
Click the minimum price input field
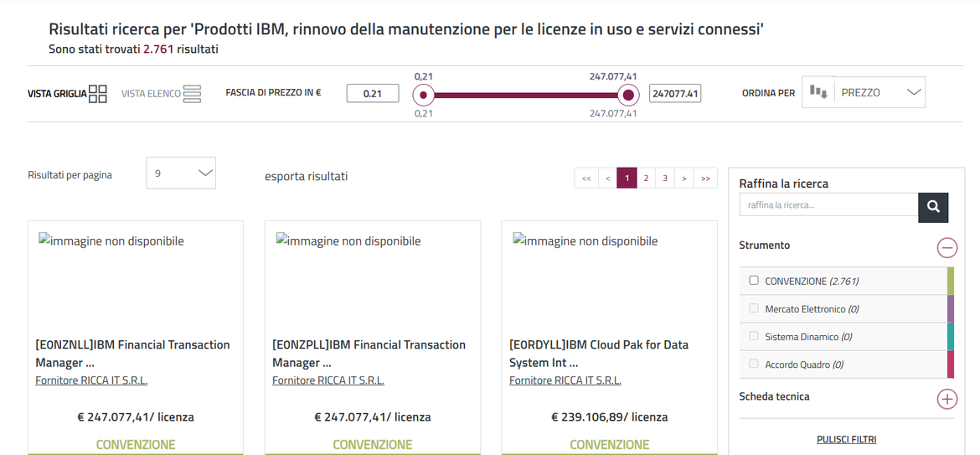click(373, 94)
